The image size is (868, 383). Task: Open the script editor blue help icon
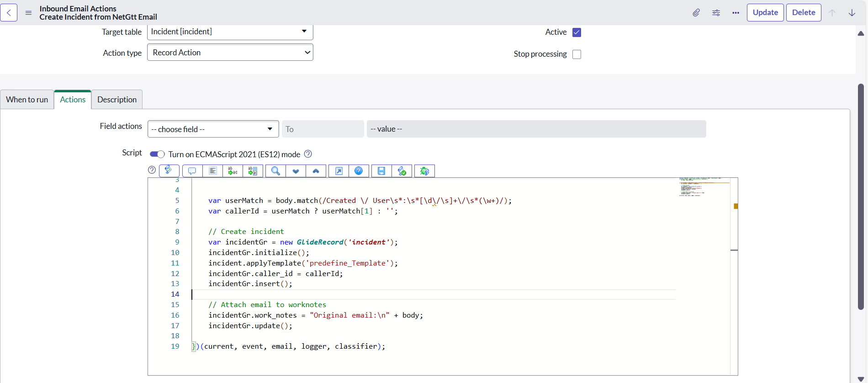[359, 171]
